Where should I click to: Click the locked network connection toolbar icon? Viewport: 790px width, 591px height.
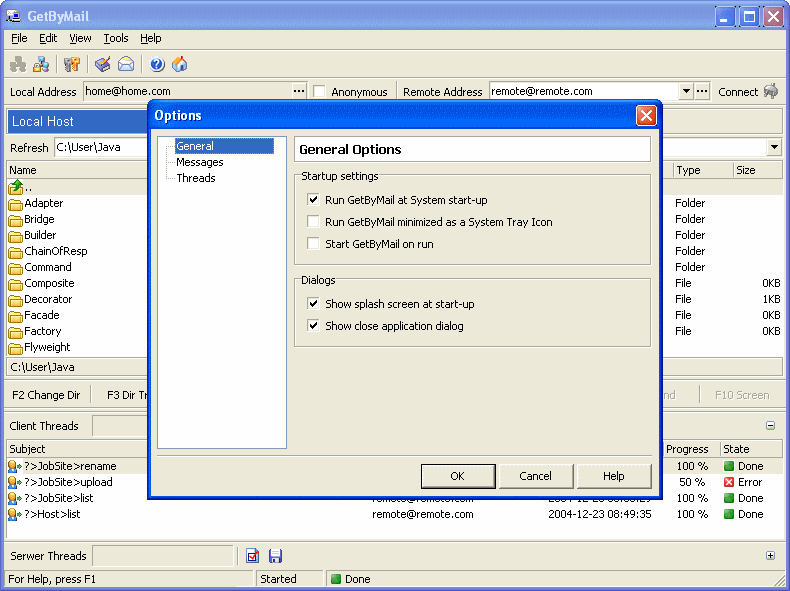coord(41,64)
